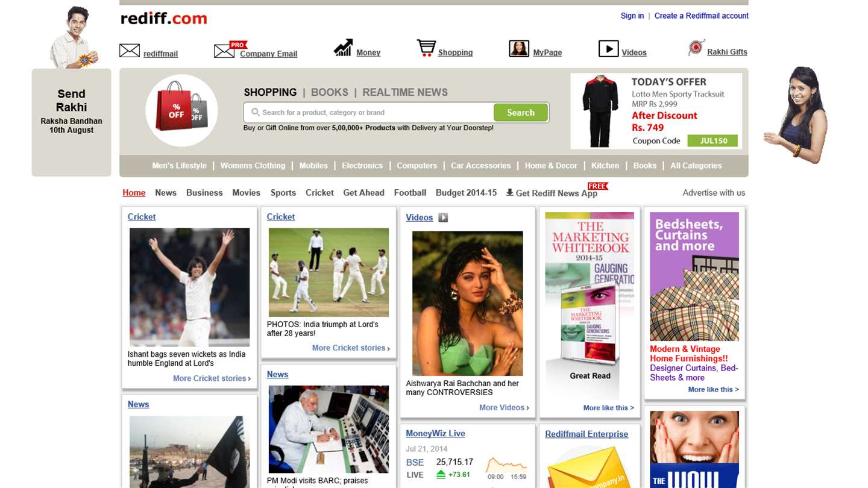Click the Money chart icon
868x488 pixels.
(x=343, y=48)
